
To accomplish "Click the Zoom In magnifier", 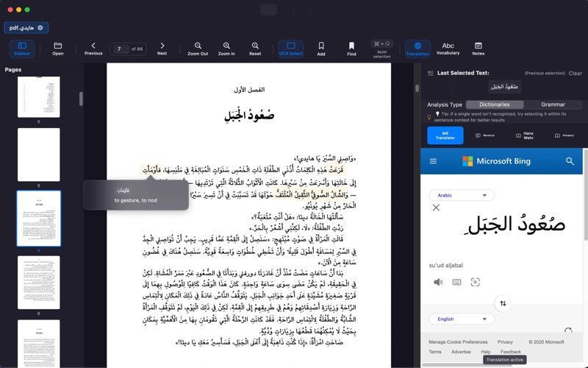I will click(226, 49).
